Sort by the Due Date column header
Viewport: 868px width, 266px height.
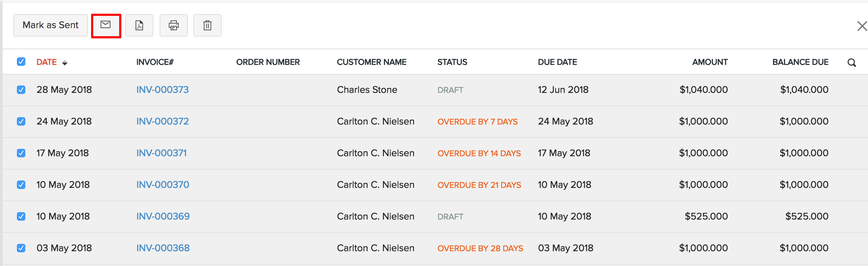click(x=557, y=62)
